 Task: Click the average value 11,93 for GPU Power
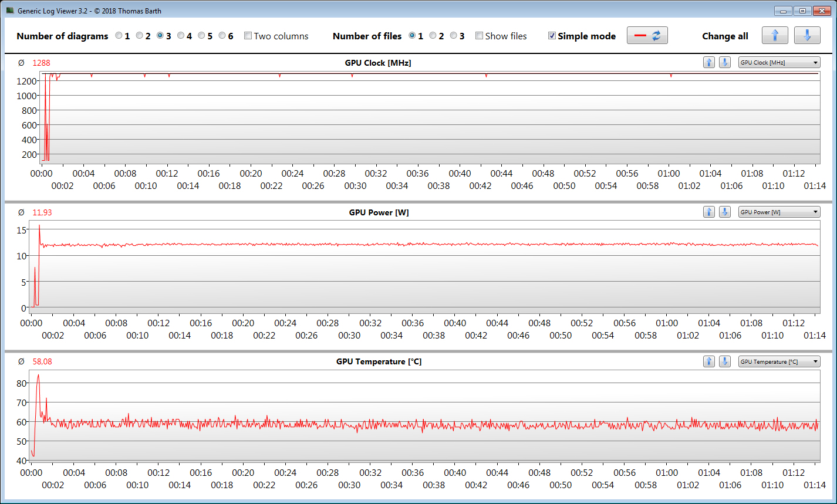42,212
